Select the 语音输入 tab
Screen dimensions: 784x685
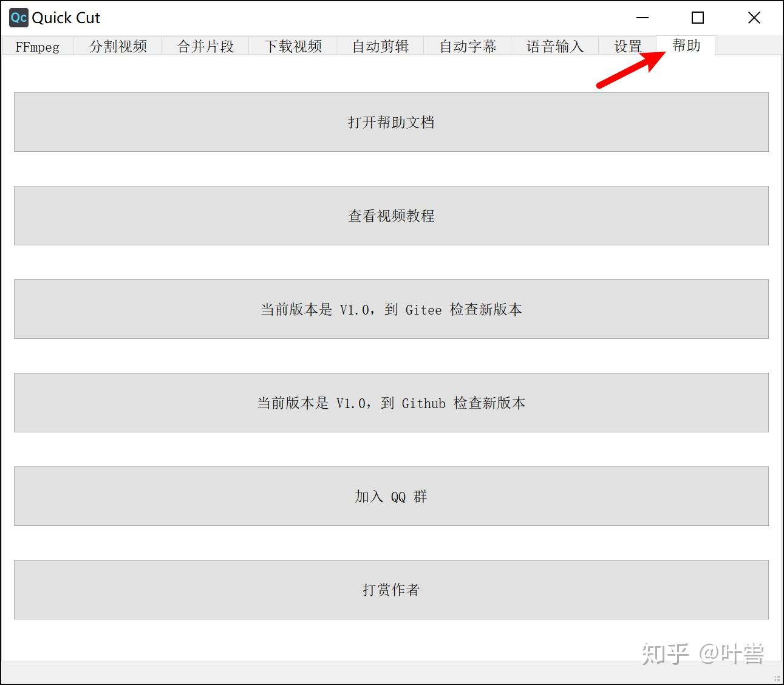(555, 46)
